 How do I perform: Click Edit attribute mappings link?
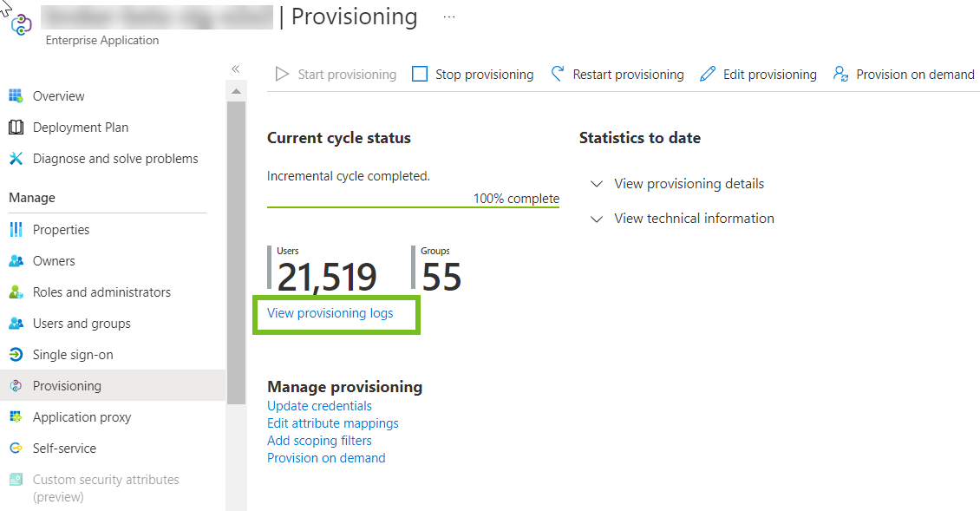[x=332, y=423]
